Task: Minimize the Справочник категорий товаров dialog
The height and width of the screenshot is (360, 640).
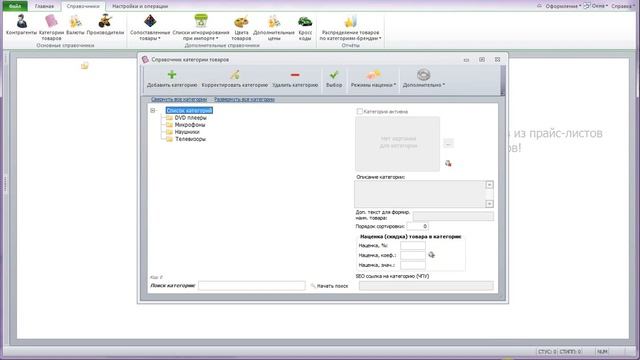Action: [467, 60]
